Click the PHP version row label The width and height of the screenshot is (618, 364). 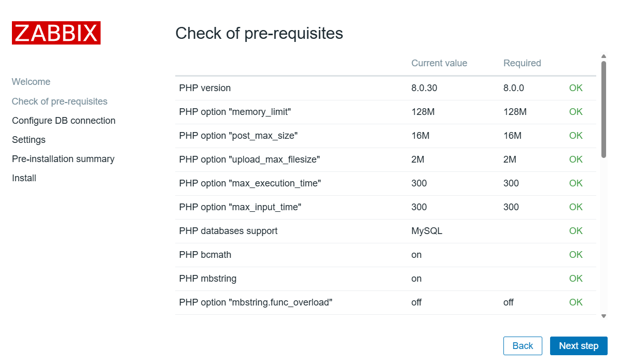205,88
